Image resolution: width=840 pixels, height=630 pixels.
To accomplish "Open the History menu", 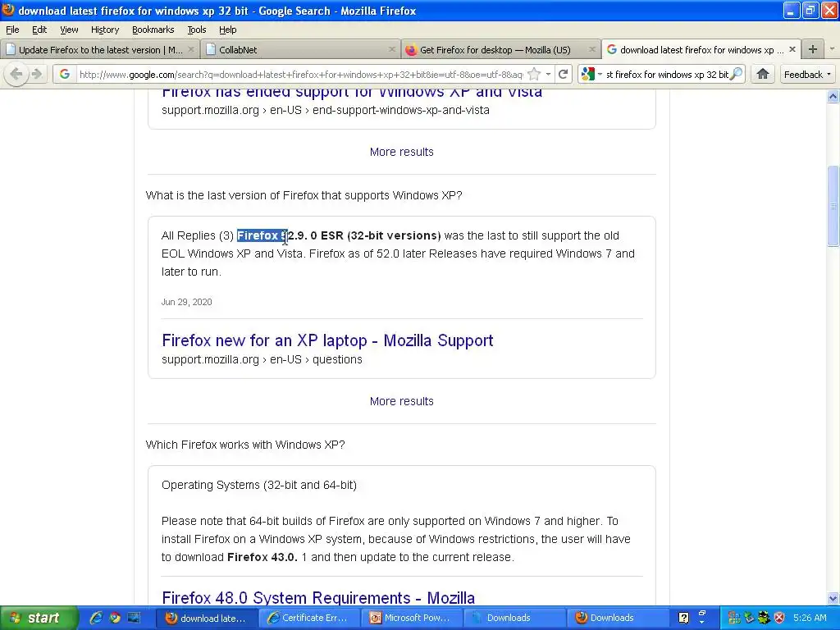I will pos(104,30).
